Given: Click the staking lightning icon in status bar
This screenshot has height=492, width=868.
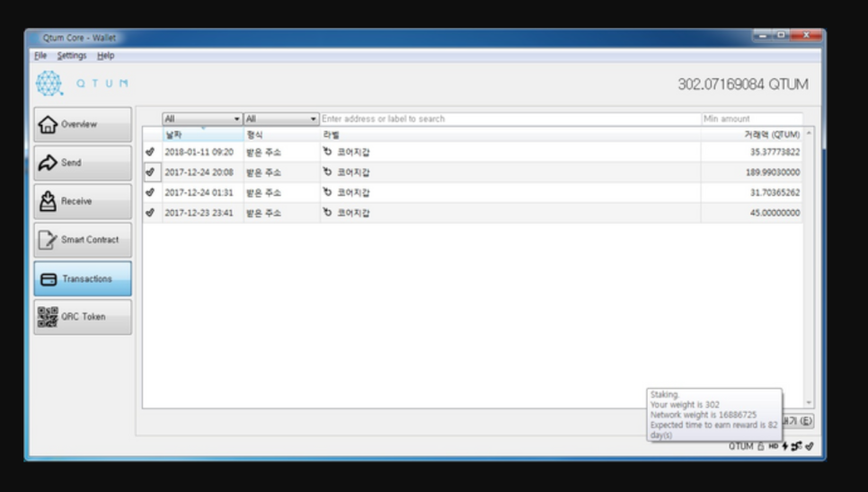Looking at the screenshot, I should (x=785, y=446).
